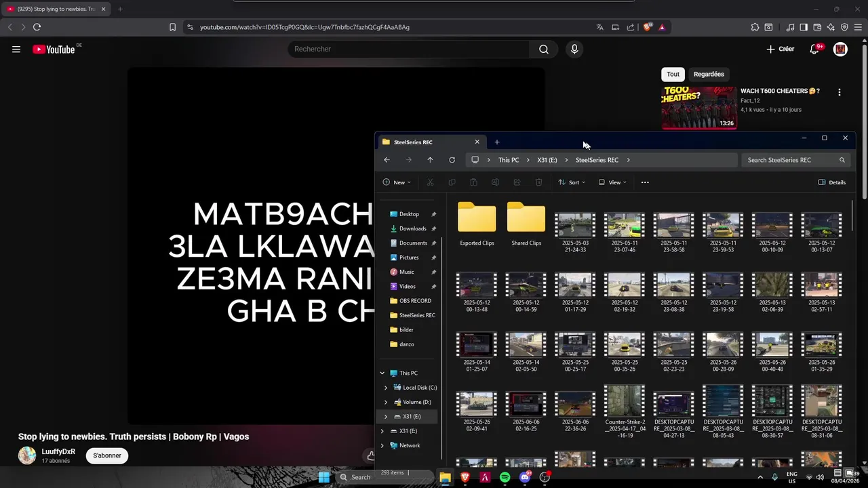Toggle the Details pane in Explorer
Screen dimensions: 868x488
pos(832,182)
